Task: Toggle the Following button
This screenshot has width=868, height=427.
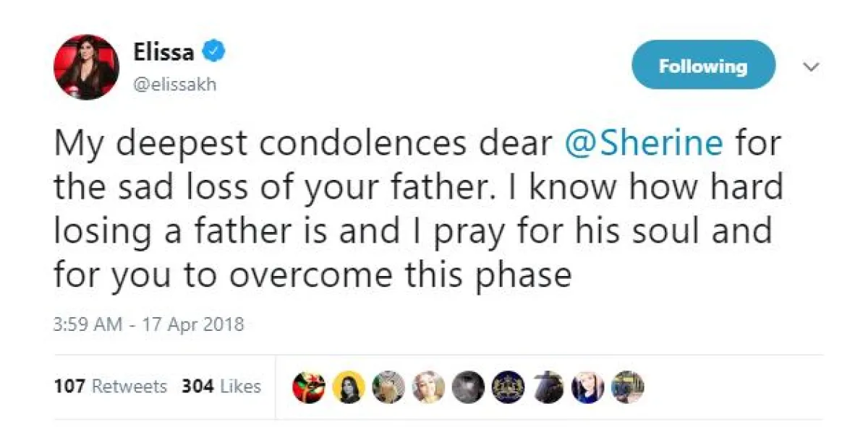Action: [702, 66]
